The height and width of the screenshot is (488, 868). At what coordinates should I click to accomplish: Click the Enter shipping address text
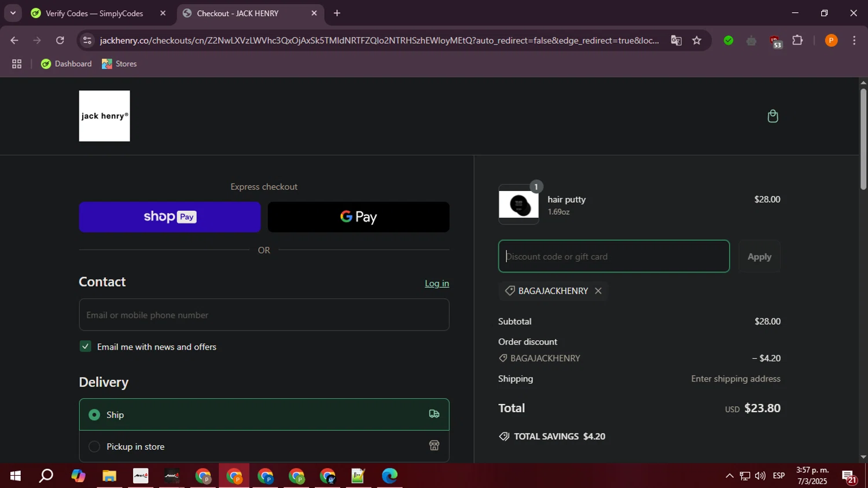point(735,379)
